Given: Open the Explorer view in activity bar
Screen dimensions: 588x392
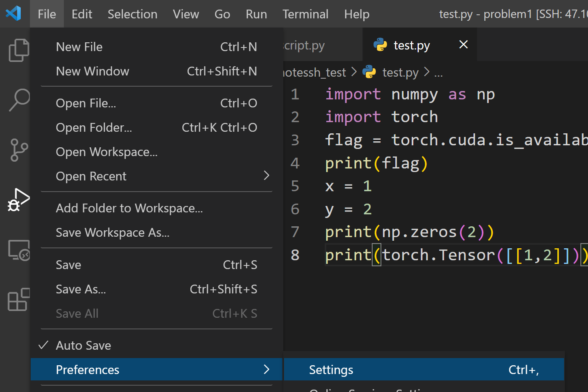Looking at the screenshot, I should [19, 50].
